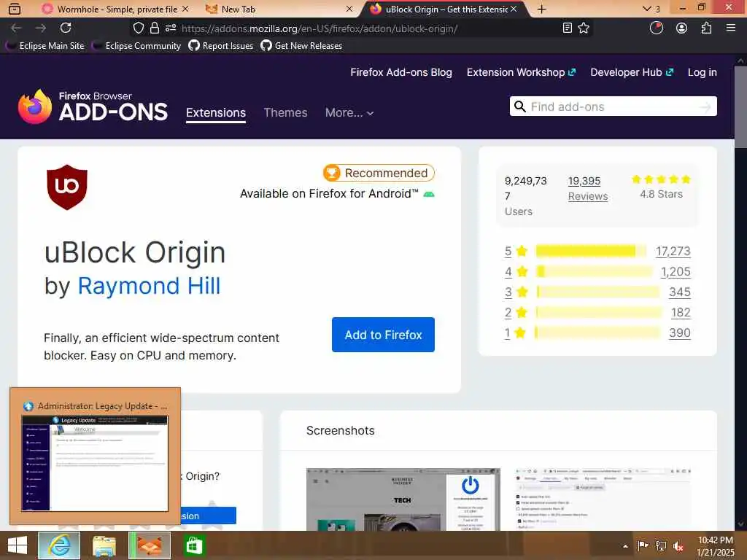
Task: Show site security padlock info
Action: pos(155,28)
